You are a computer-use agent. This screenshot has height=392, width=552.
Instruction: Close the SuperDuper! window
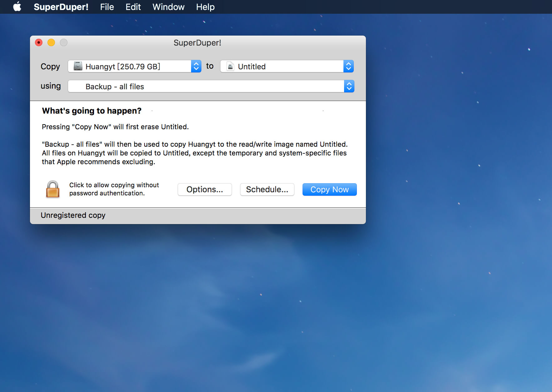[39, 42]
